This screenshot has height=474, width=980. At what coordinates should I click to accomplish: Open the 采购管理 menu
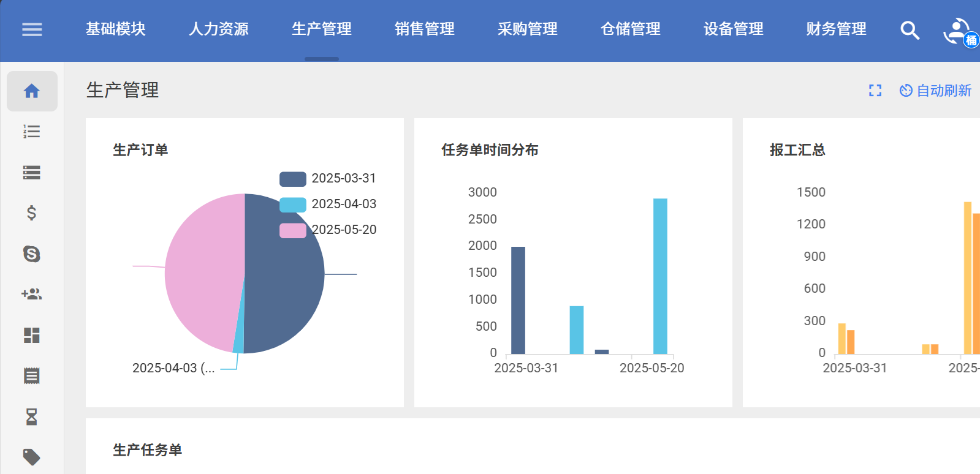point(528,29)
